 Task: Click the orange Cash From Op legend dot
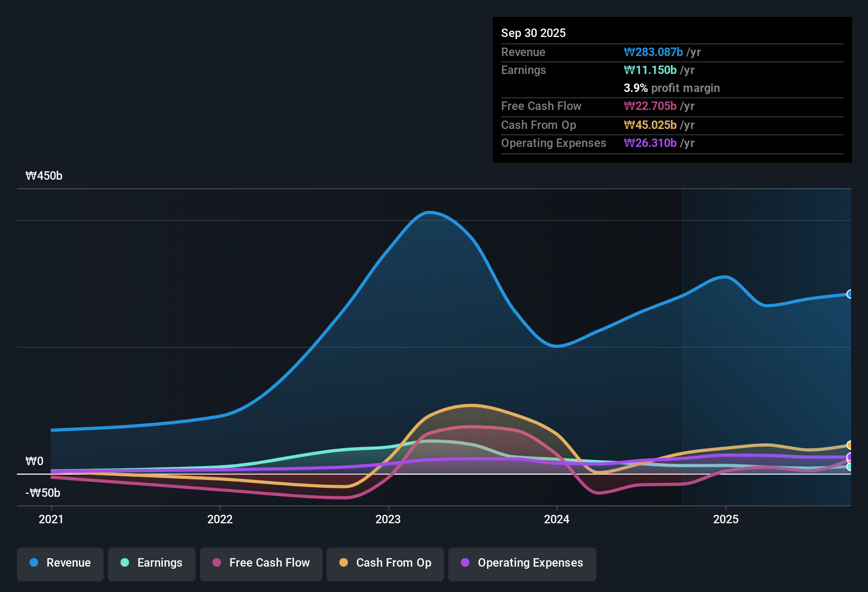(x=344, y=562)
